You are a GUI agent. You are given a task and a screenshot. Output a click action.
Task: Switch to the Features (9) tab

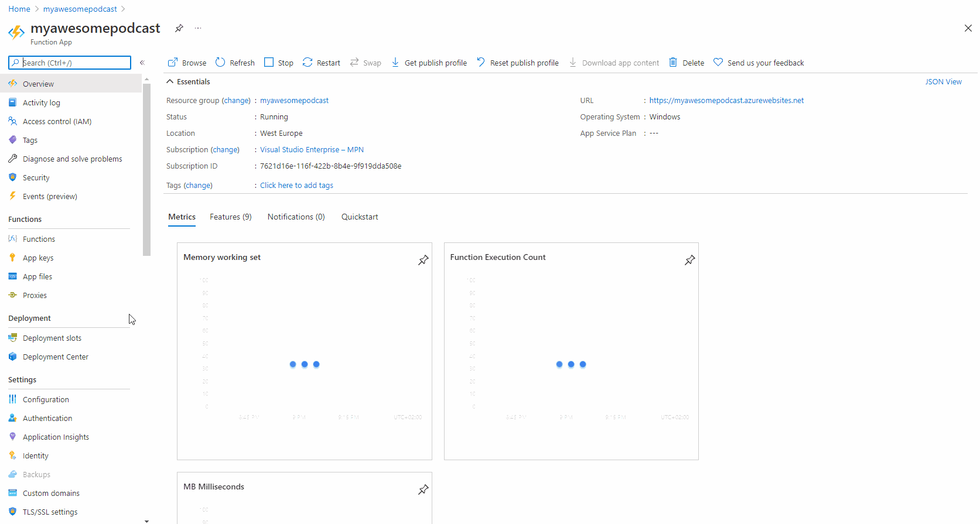[231, 217]
